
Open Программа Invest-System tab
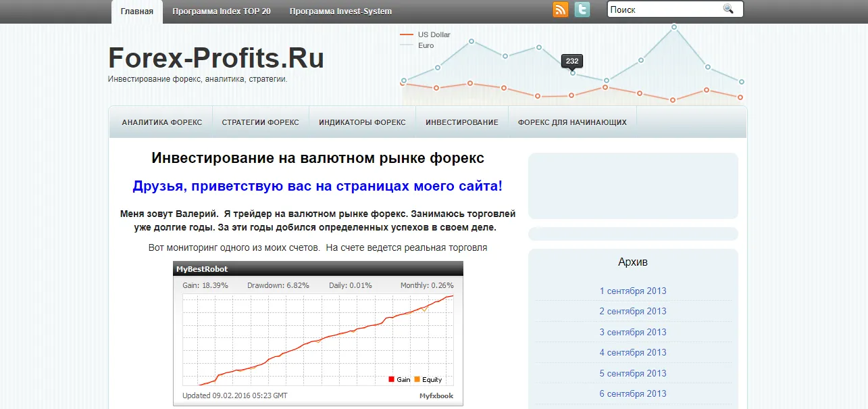tap(340, 11)
